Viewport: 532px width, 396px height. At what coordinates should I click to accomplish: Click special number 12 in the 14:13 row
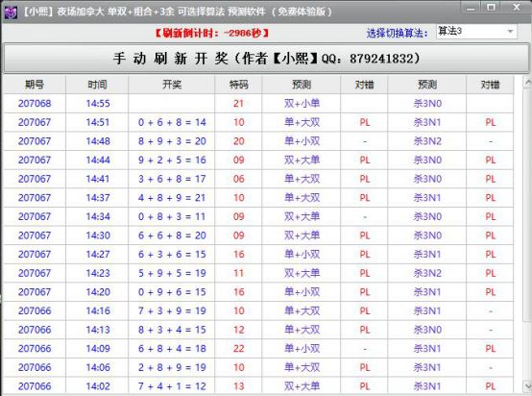(238, 330)
